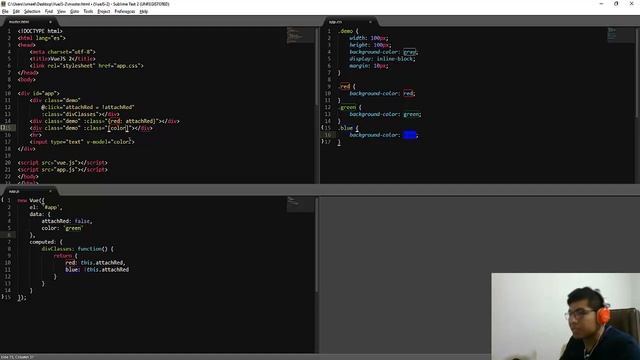640x360 pixels.
Task: Open the View menu
Action: pos(61,11)
